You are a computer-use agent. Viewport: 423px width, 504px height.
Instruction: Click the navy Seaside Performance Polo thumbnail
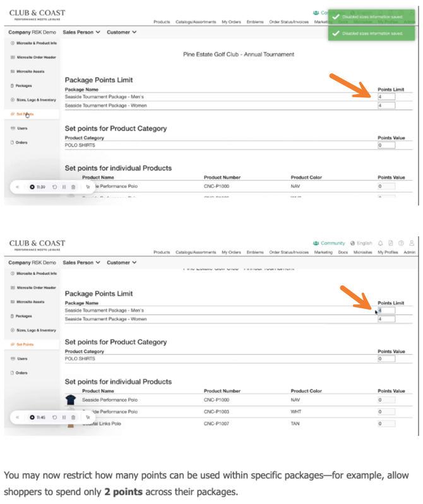tap(71, 400)
